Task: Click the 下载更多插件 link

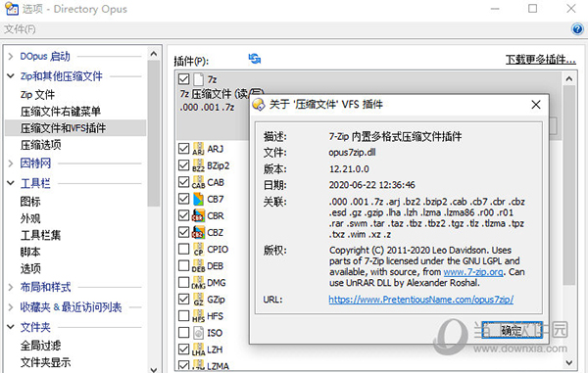Action: (x=540, y=59)
